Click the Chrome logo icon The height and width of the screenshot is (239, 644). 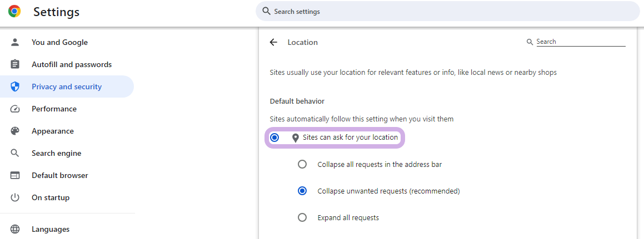click(14, 12)
